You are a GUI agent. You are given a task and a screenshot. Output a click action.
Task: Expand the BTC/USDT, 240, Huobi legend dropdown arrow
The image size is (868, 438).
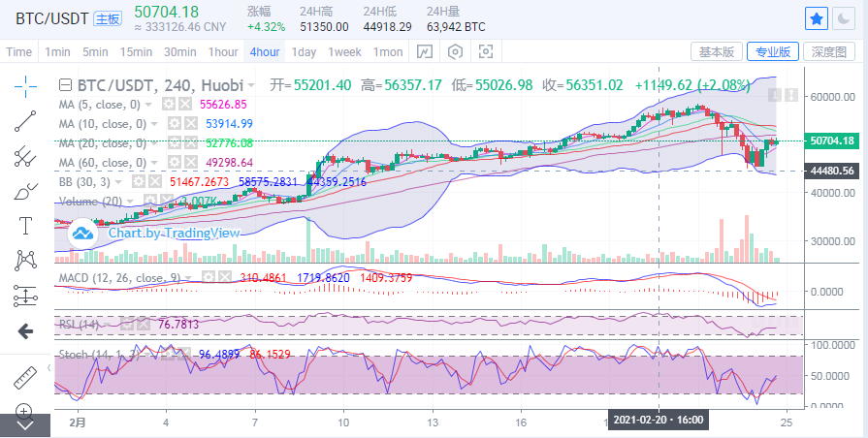coord(251,85)
